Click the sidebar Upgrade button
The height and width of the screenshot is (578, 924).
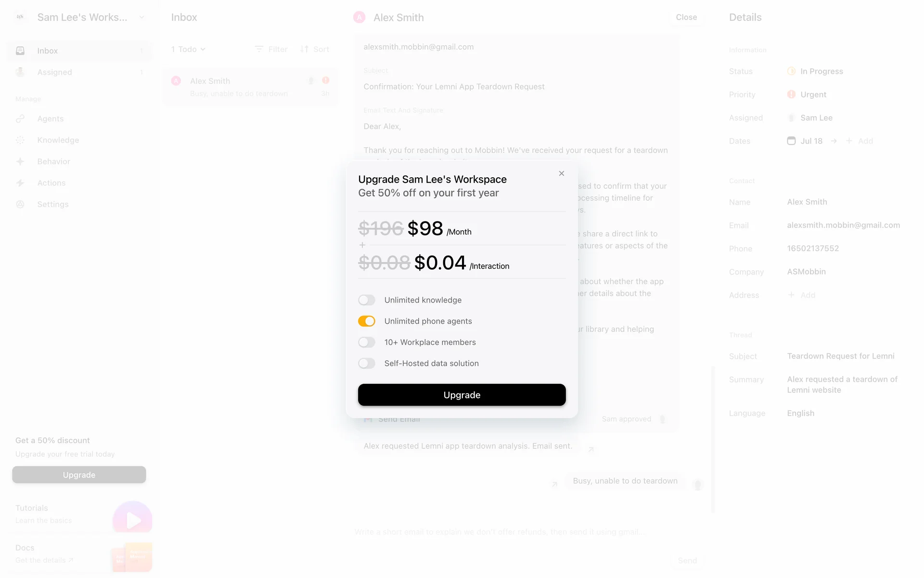(x=79, y=475)
